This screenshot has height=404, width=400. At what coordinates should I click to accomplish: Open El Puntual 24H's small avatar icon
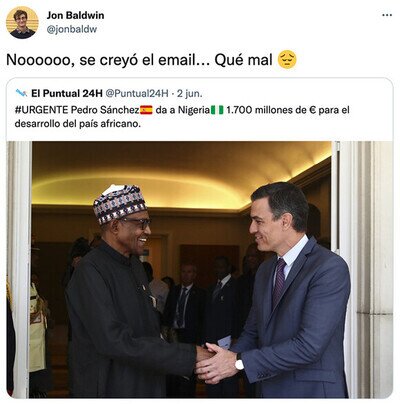pos(21,93)
